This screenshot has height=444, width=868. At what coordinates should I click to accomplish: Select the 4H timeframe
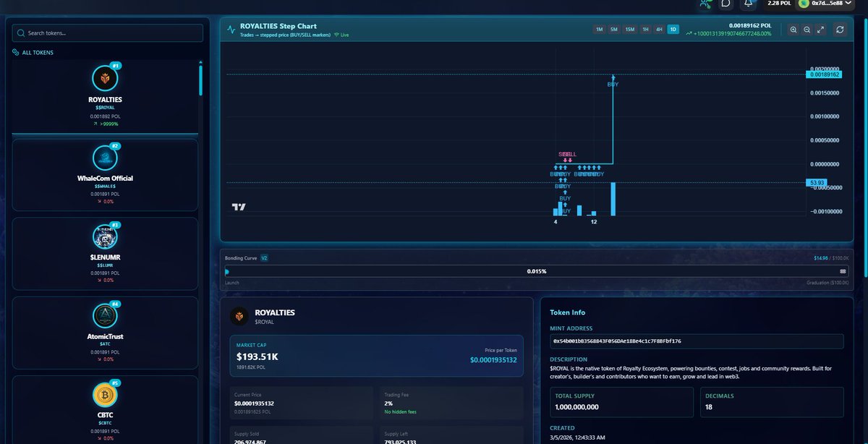click(659, 30)
